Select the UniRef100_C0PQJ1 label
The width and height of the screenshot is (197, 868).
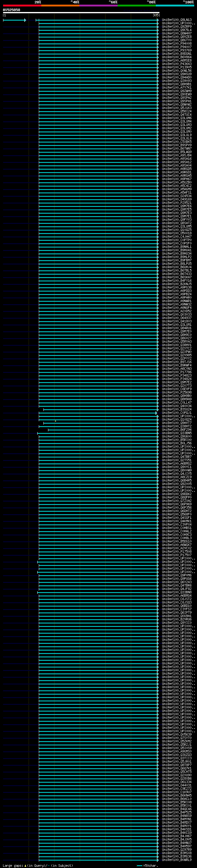point(177,413)
